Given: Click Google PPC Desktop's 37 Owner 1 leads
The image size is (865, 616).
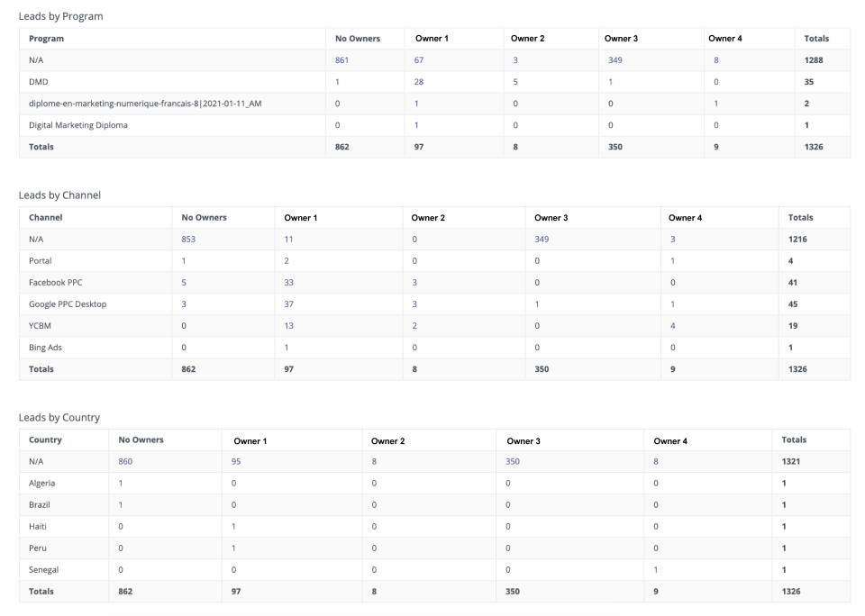Looking at the screenshot, I should (289, 303).
